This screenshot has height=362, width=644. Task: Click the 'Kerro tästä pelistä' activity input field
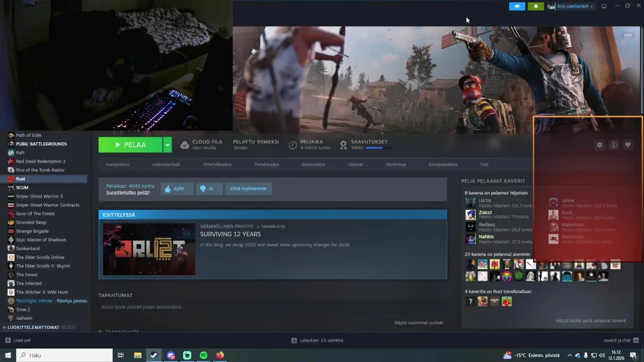tap(272, 307)
